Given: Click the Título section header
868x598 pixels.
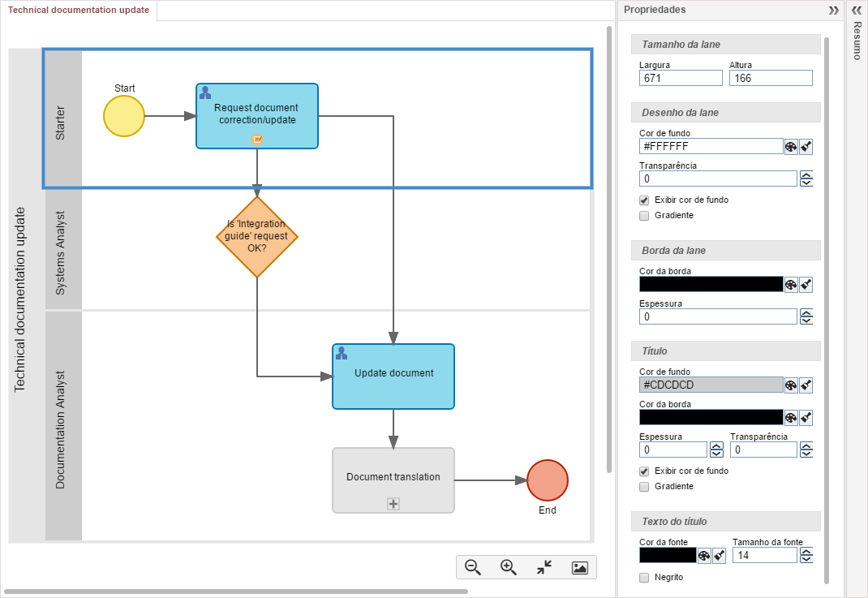Looking at the screenshot, I should tap(725, 351).
